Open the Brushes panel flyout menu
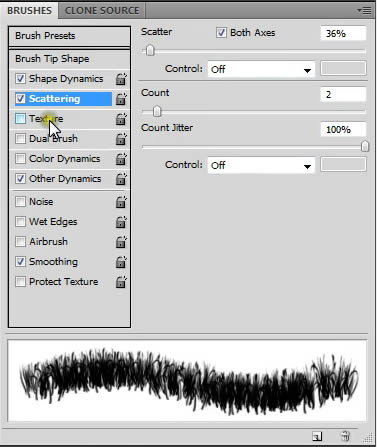The height and width of the screenshot is (447, 377). (x=364, y=11)
